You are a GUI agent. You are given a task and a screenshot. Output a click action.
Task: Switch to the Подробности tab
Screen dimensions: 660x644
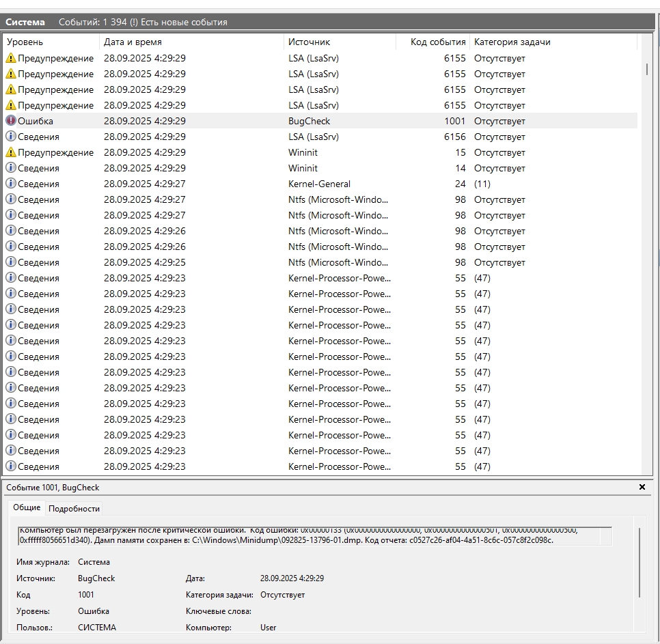(x=74, y=508)
